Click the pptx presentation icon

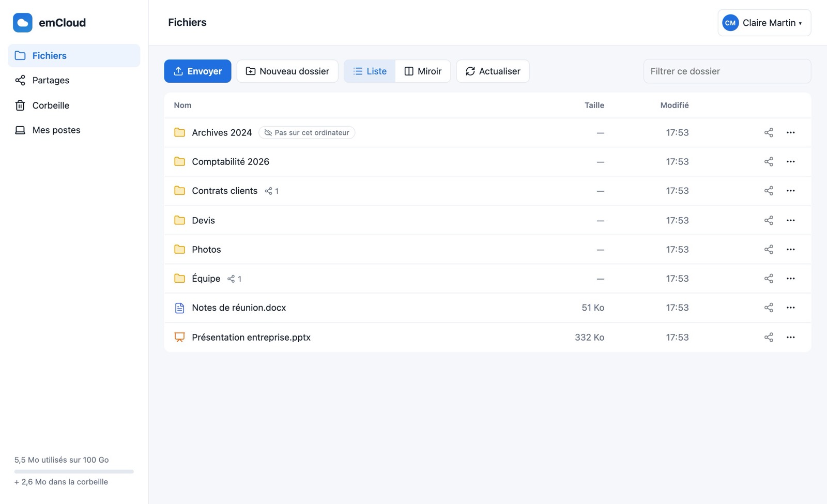179,337
